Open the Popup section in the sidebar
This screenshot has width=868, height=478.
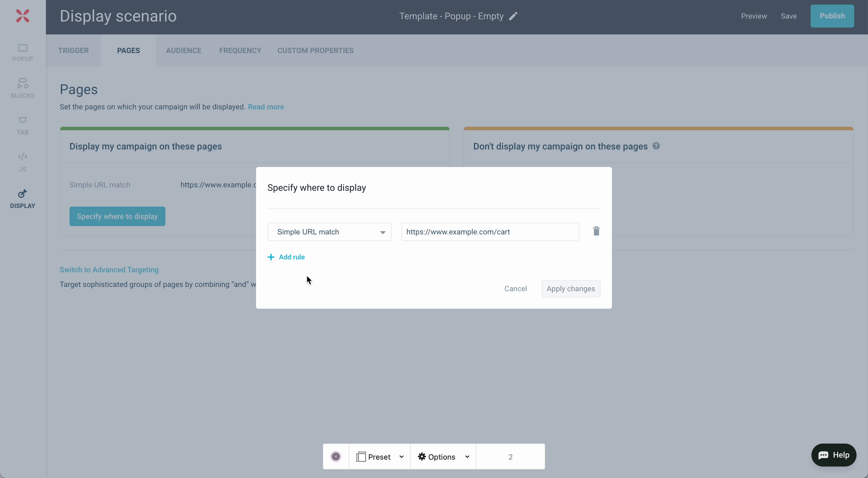[x=23, y=53]
